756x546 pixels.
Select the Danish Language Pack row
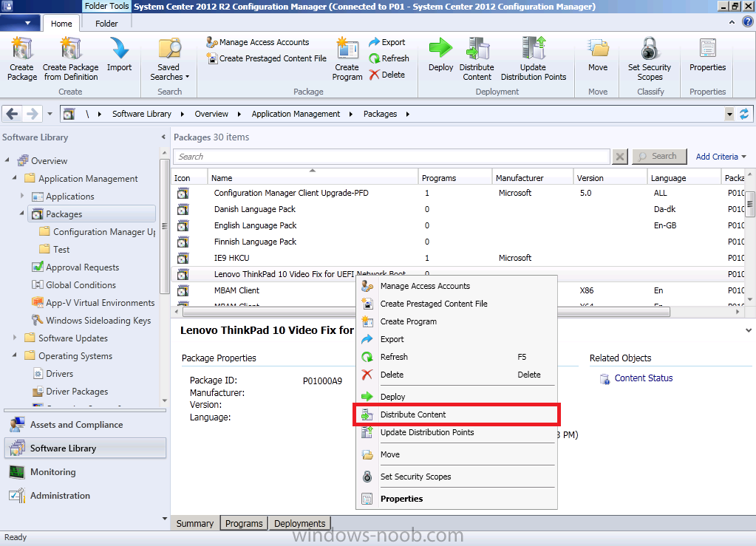click(458, 209)
